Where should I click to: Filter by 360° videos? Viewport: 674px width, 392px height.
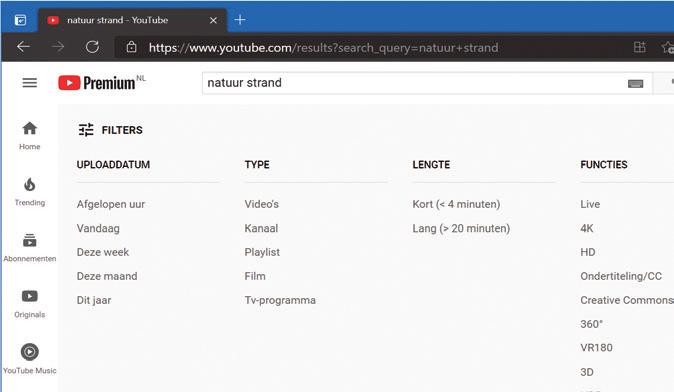(591, 324)
